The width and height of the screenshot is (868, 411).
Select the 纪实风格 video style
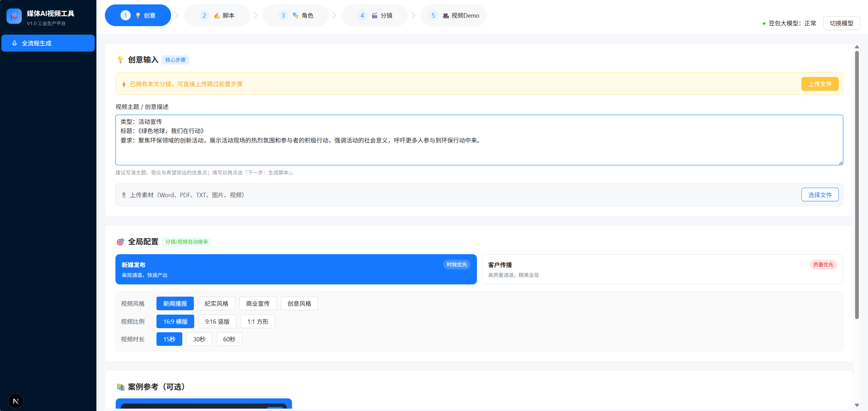click(216, 303)
